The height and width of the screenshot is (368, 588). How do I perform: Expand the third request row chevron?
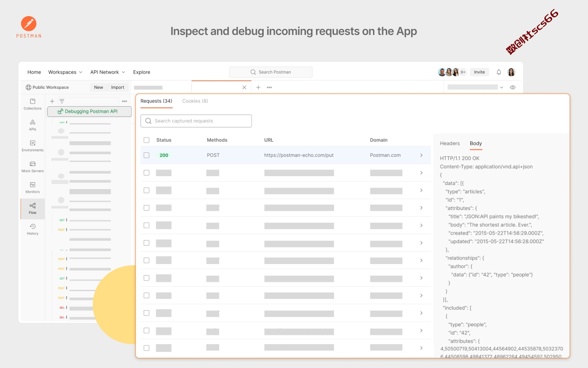pos(421,190)
